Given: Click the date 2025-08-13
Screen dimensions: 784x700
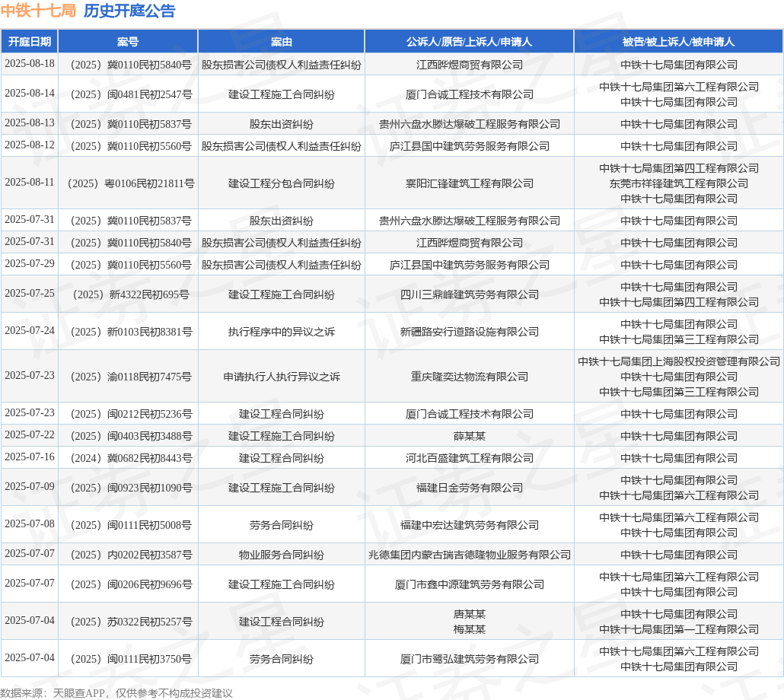Looking at the screenshot, I should [30, 123].
